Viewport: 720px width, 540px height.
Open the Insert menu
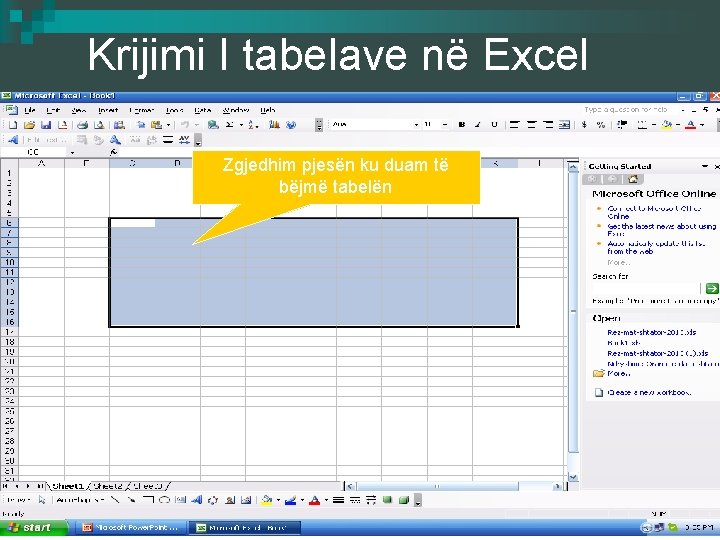click(x=108, y=110)
